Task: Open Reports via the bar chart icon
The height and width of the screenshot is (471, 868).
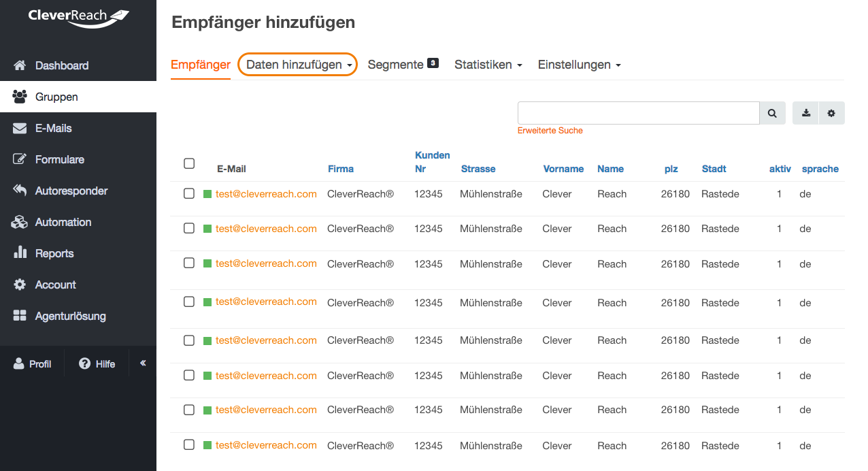Action: 20,253
